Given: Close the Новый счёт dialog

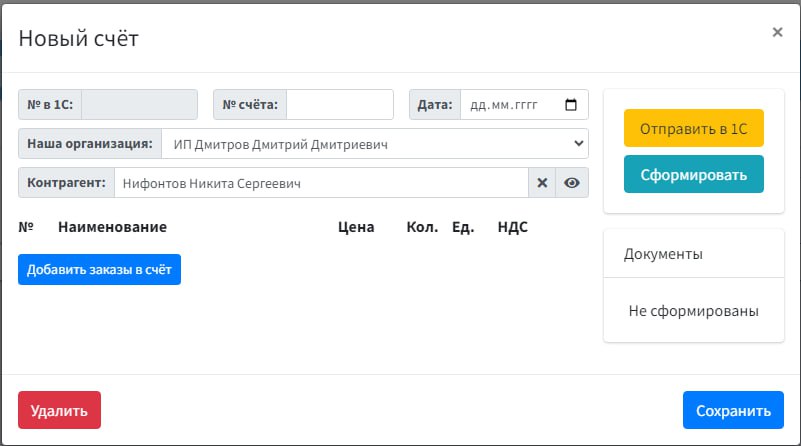Looking at the screenshot, I should 777,32.
